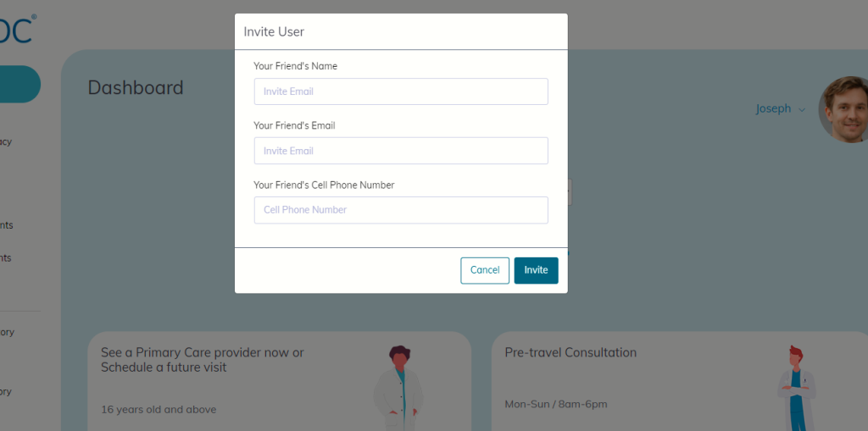868x431 pixels.
Task: Click the Joseph profile avatar photo
Action: pos(845,109)
